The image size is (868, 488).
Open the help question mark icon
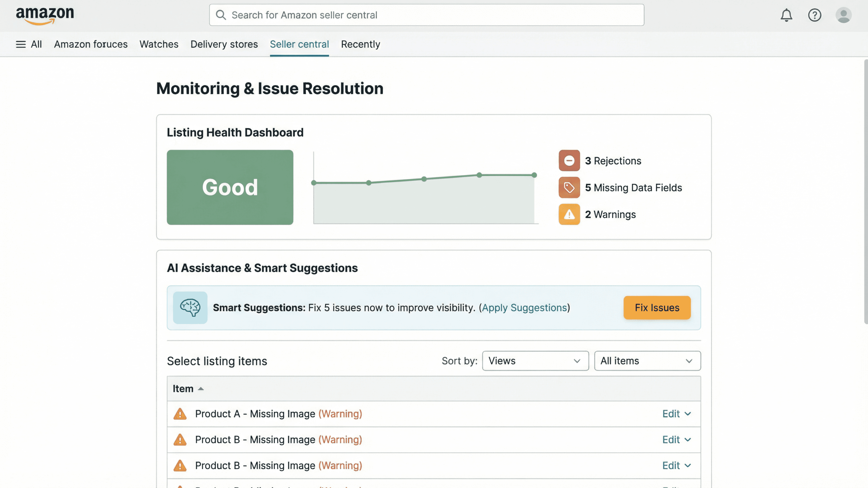coord(814,15)
